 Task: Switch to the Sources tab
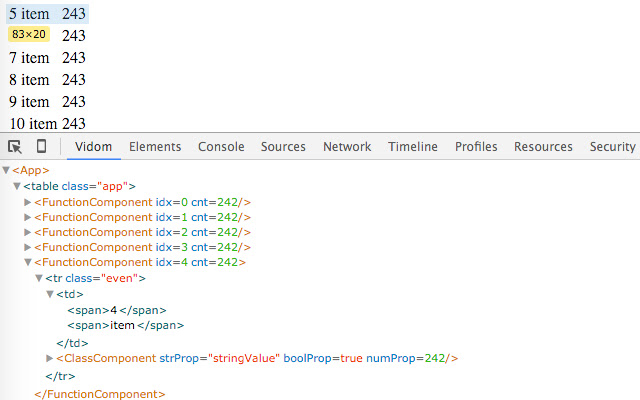tap(283, 147)
